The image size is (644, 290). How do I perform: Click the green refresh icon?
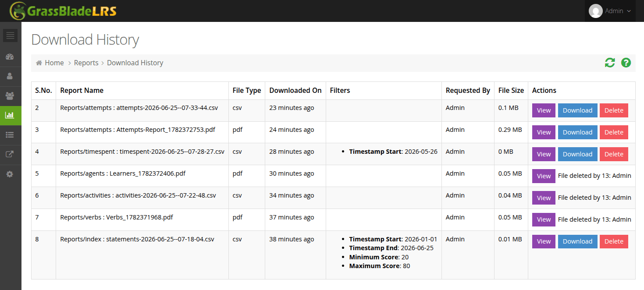[x=610, y=63]
